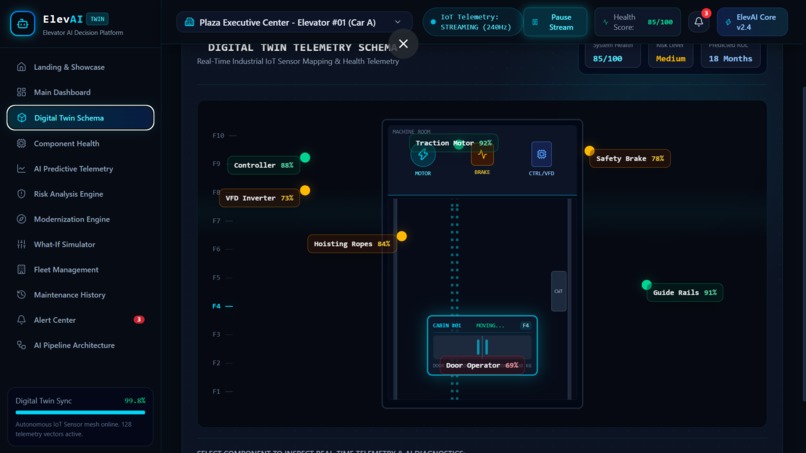Click the MOTOR lightning icon in machine room
The width and height of the screenshot is (806, 453).
[x=423, y=155]
